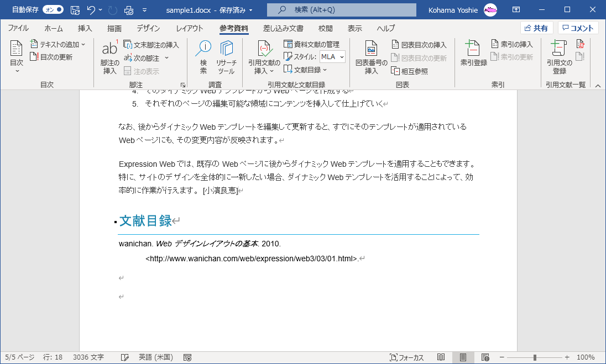Switch to the 校閲 tab
The image size is (606, 364).
coord(326,28)
